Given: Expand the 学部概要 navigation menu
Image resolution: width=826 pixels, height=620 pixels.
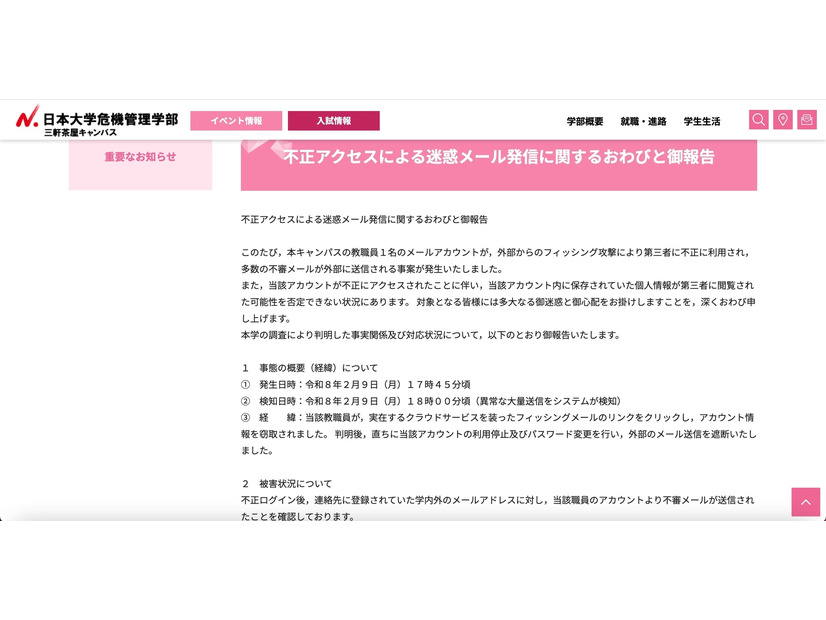Looking at the screenshot, I should (x=584, y=120).
